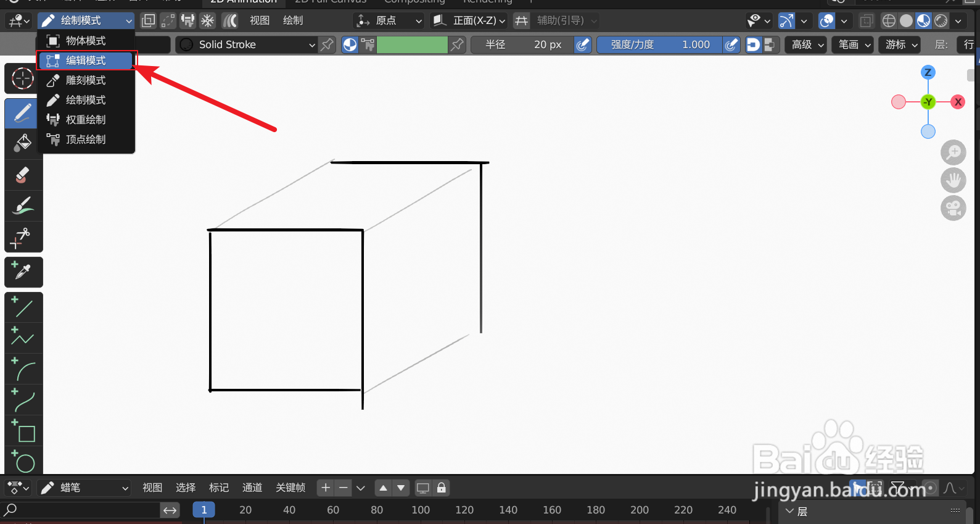Click frame 1 marker in timeline
Image resolution: width=980 pixels, height=524 pixels.
click(x=204, y=510)
